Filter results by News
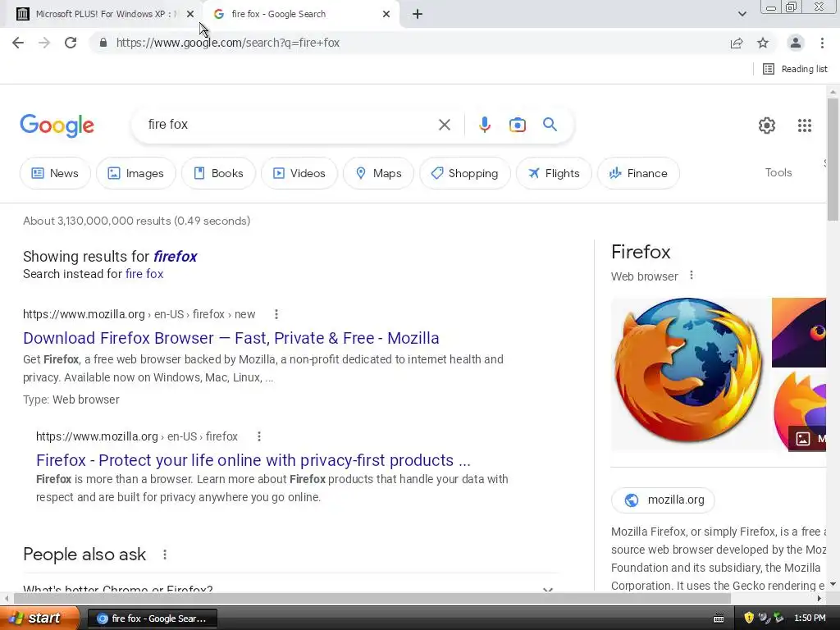840x630 pixels. 55,173
